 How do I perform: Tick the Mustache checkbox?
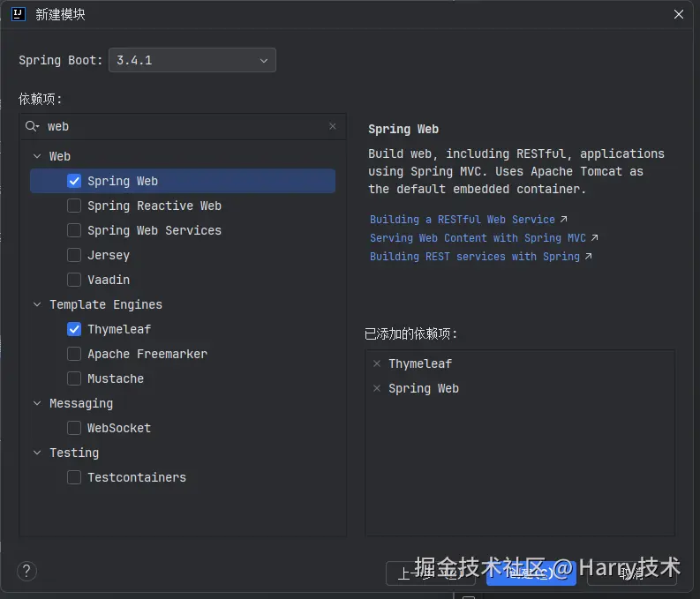tap(74, 378)
